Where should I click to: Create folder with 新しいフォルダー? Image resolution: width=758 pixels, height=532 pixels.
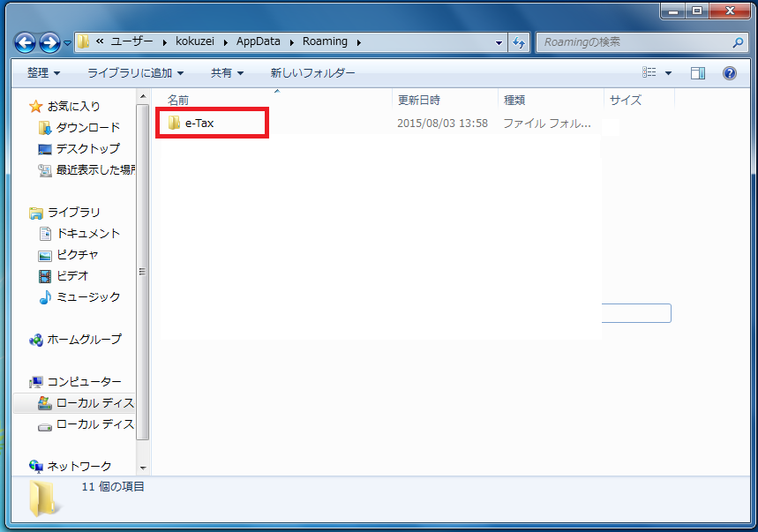[312, 73]
